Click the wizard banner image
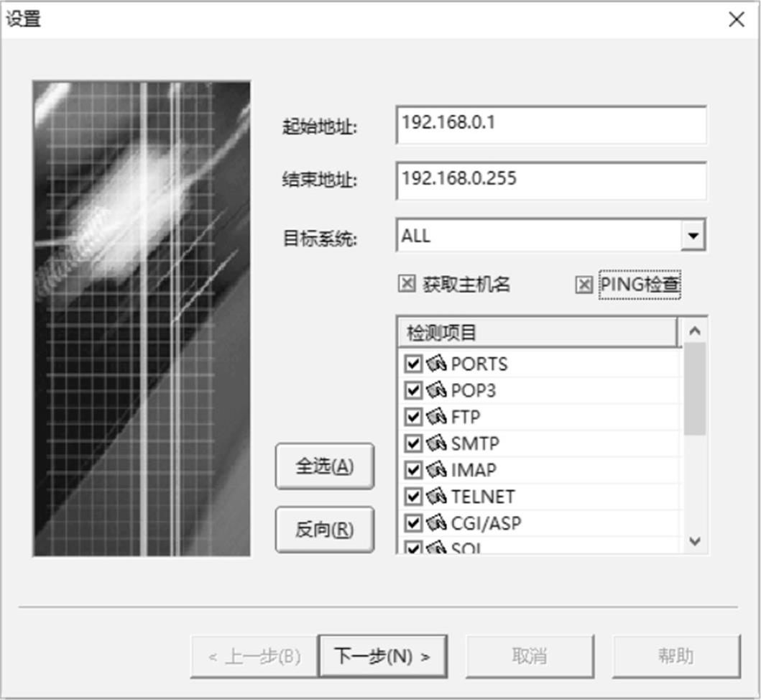Screen dimensions: 761x700 tap(142, 318)
